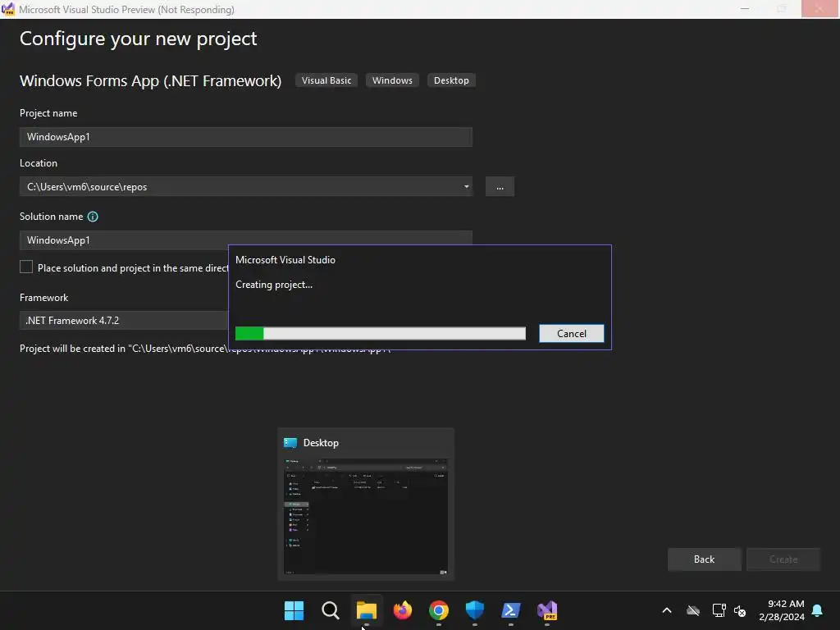The width and height of the screenshot is (840, 630).
Task: Open the notification bell
Action: click(x=818, y=610)
